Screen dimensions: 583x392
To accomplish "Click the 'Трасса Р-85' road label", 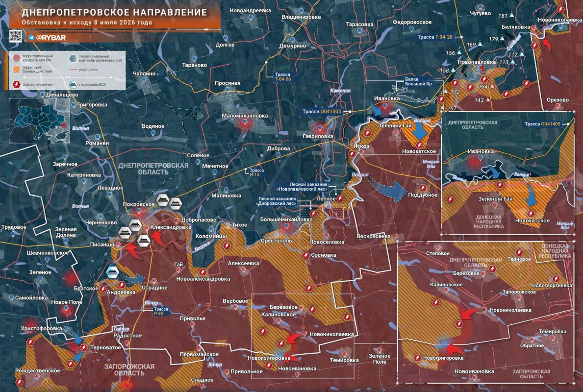I will coord(161,311).
